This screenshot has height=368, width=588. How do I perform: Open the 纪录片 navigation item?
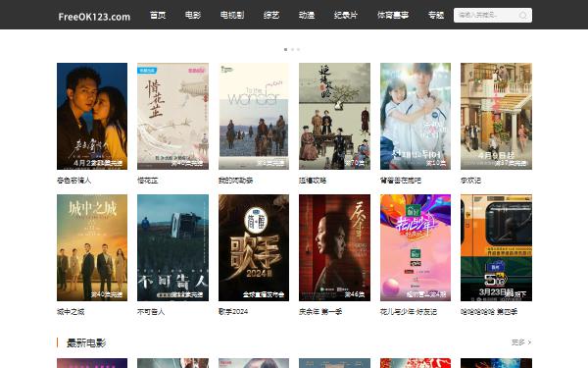click(x=346, y=15)
